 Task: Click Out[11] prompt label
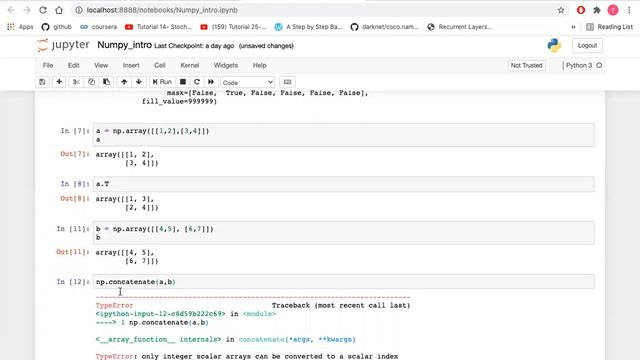tap(73, 252)
